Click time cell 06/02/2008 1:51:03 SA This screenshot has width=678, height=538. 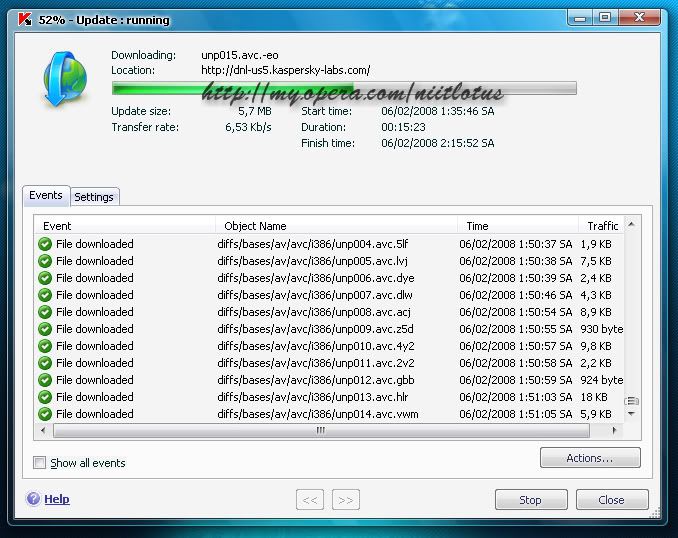515,397
